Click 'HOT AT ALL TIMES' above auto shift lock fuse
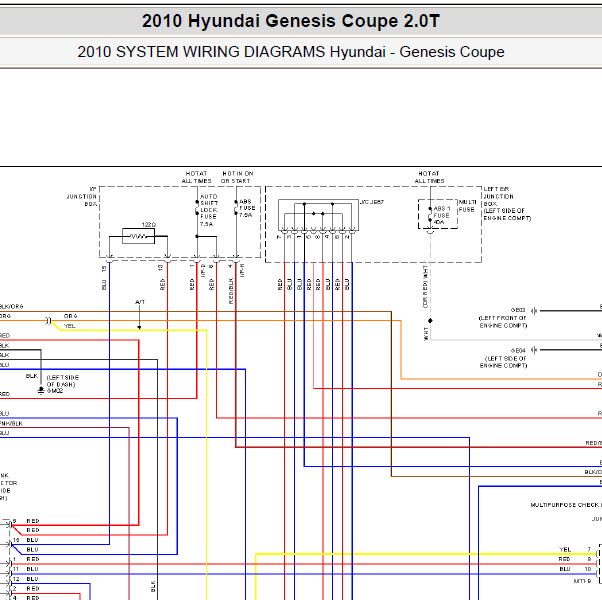This screenshot has width=602, height=600. 197,177
